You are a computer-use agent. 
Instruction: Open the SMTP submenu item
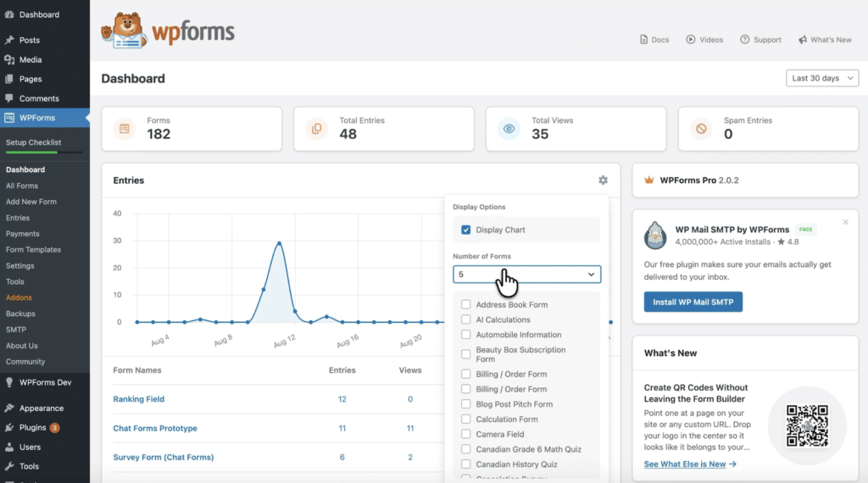pyautogui.click(x=16, y=330)
